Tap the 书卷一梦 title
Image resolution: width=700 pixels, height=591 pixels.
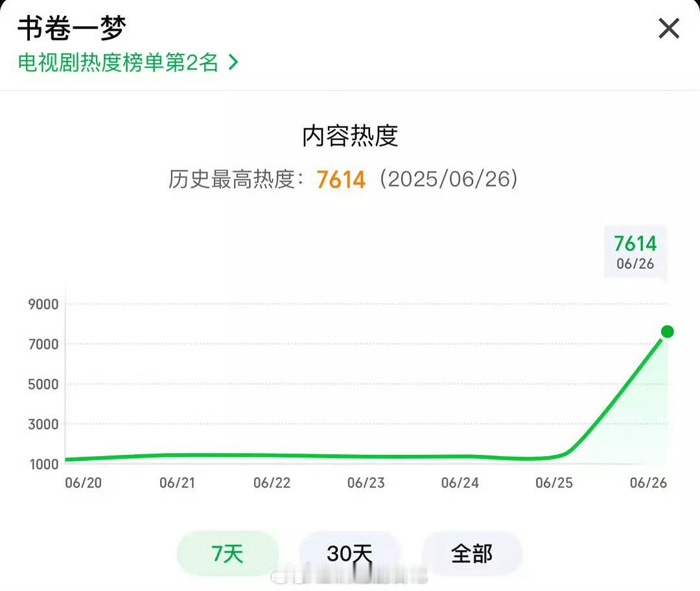(72, 28)
